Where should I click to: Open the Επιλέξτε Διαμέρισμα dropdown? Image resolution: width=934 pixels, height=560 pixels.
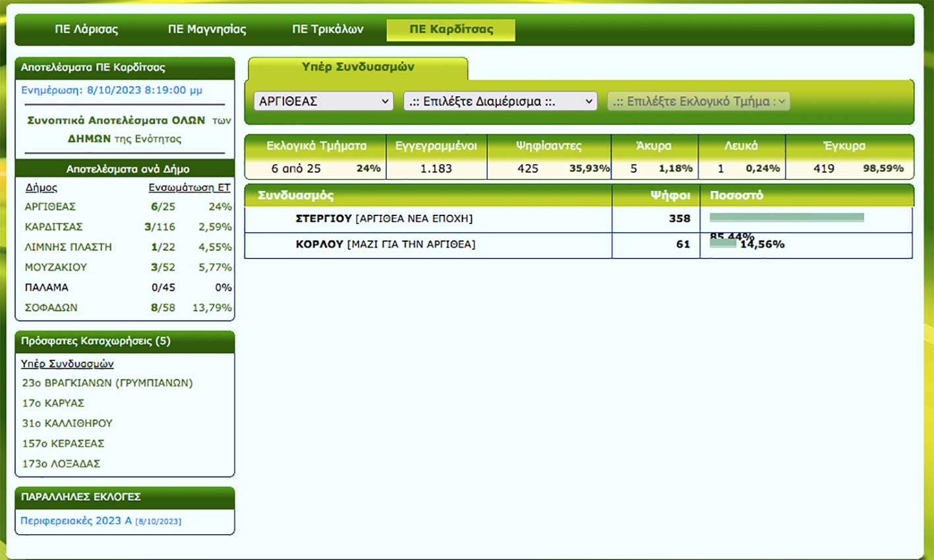point(500,101)
